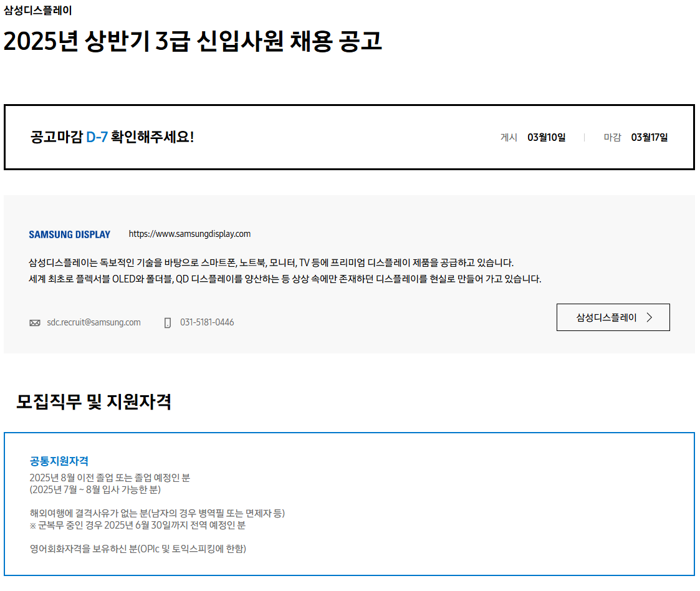The height and width of the screenshot is (591, 700).
Task: Click the blue D-7 deadline countdown
Action: pyautogui.click(x=97, y=137)
